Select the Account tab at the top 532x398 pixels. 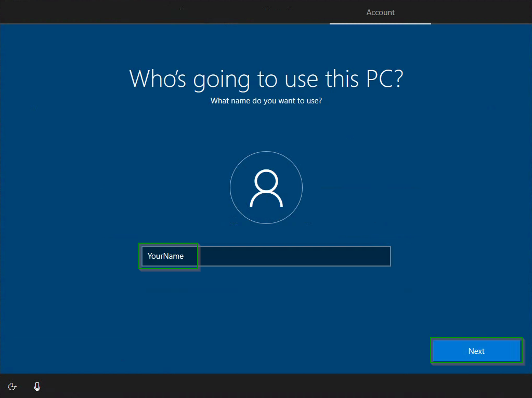[380, 12]
